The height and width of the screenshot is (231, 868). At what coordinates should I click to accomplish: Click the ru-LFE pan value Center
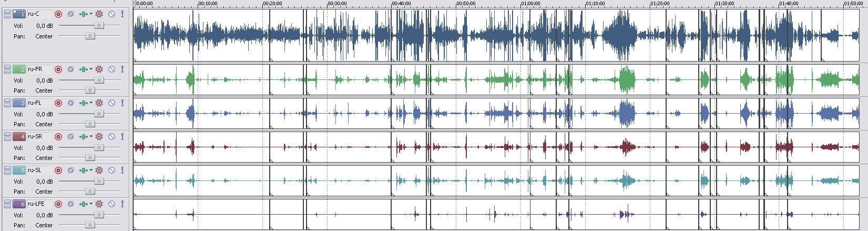[x=44, y=225]
